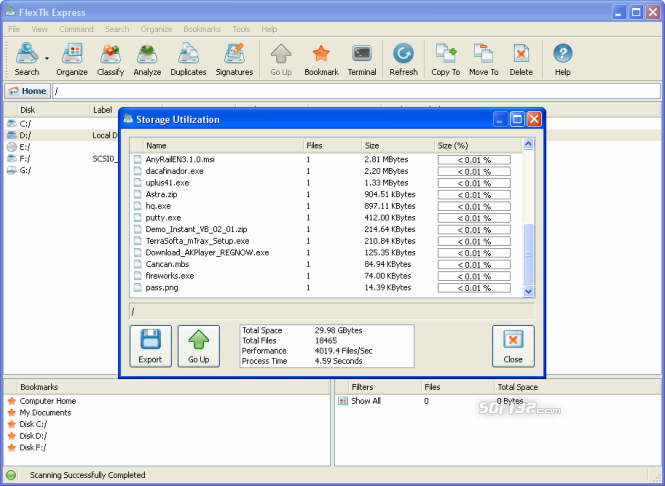Viewport: 665px width, 486px height.
Task: Click Go Up in Storage Utilization dialog
Action: 198,346
